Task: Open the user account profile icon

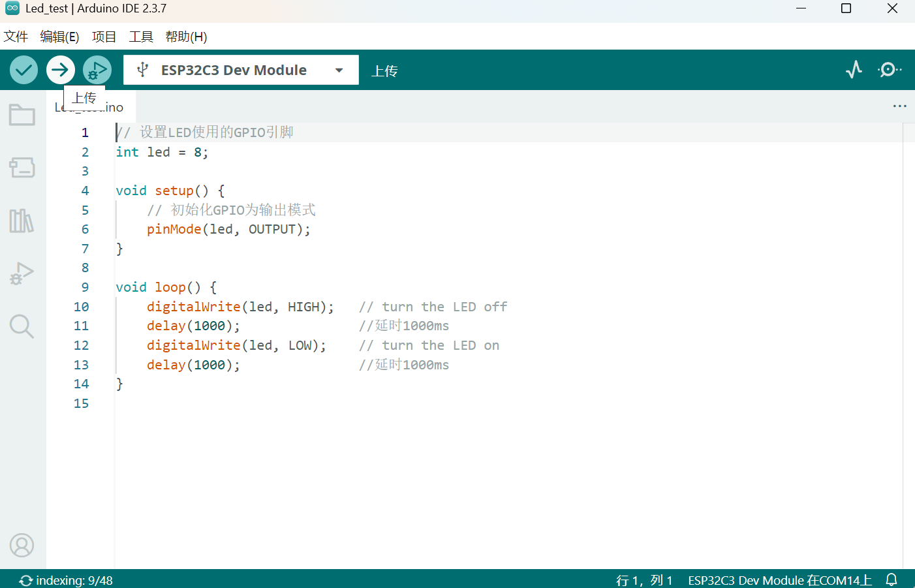Action: pos(22,545)
